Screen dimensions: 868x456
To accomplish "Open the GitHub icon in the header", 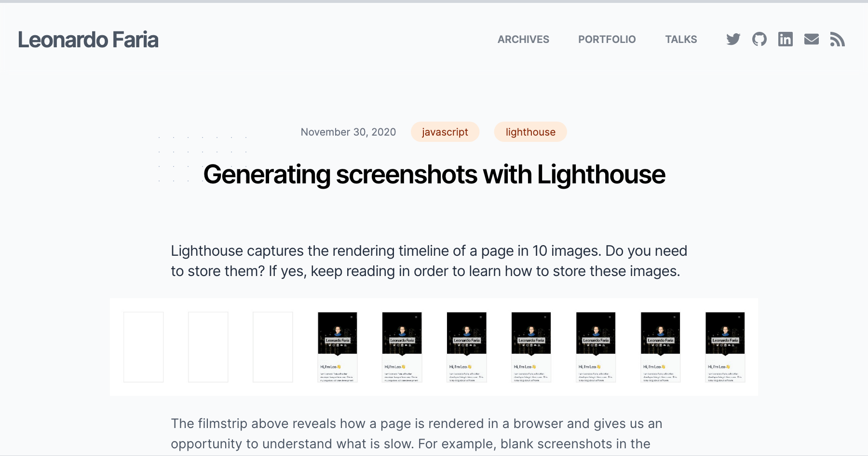I will click(759, 39).
